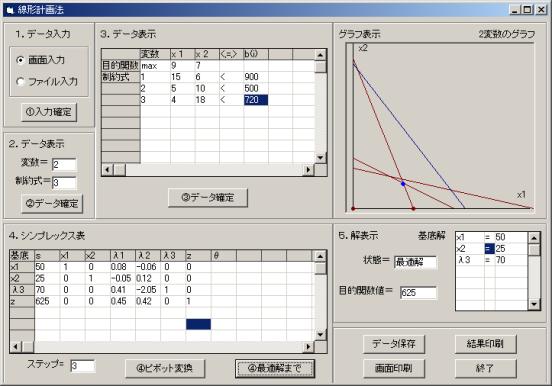Maximize the 線形計画法 window

point(527,10)
